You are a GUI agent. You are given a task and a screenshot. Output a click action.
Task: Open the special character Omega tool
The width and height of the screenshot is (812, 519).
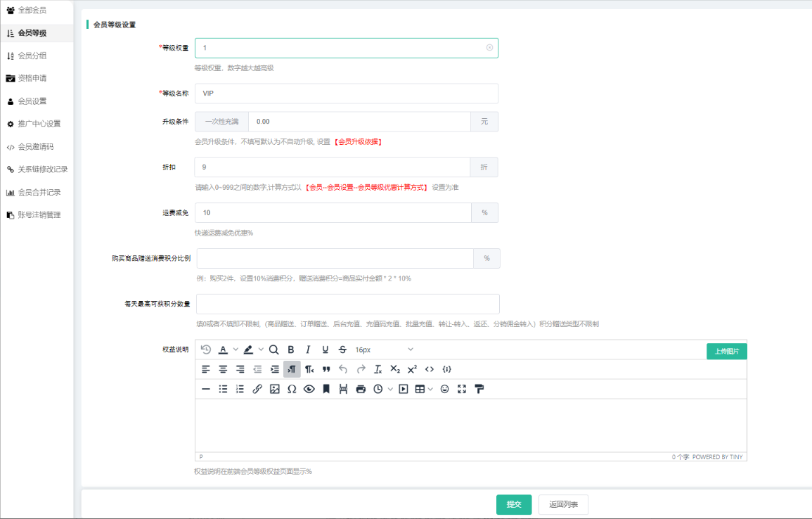[x=292, y=389]
